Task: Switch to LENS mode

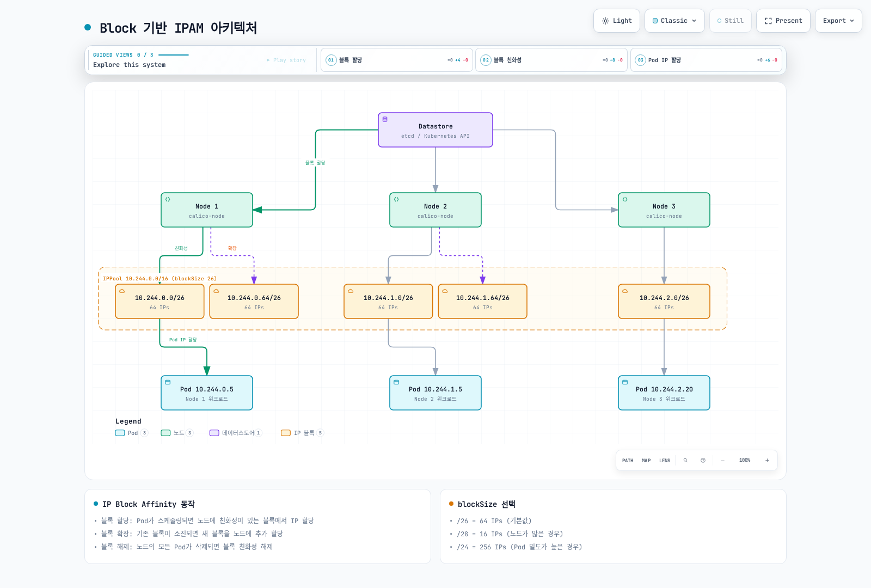Action: tap(665, 461)
